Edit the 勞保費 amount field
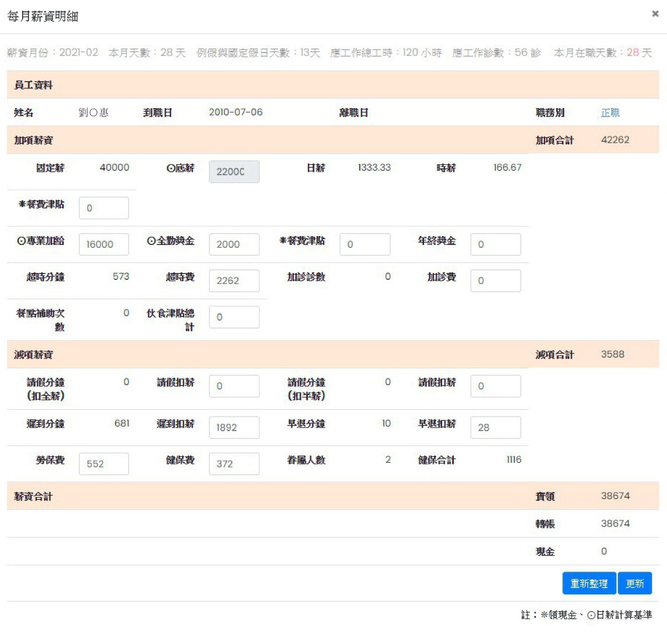Viewport: 667px width, 644px height. pos(103,464)
